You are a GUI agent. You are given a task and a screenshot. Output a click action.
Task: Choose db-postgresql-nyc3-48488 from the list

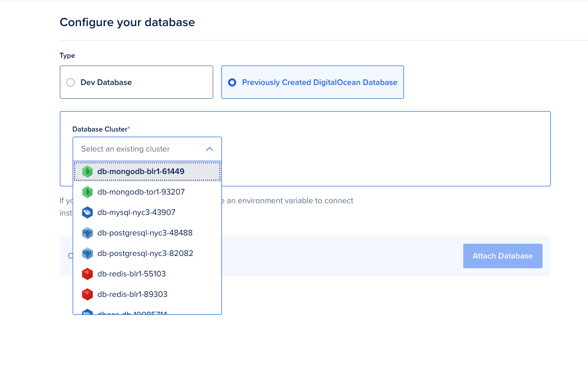147,233
